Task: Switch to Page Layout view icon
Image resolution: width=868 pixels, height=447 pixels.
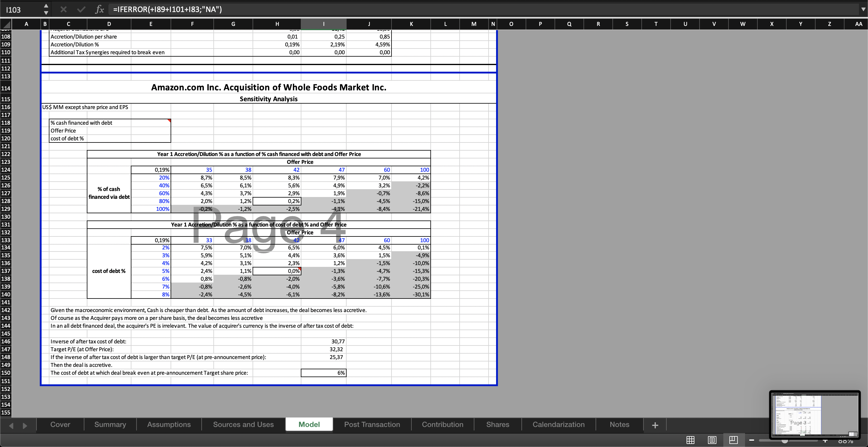Action: tap(712, 440)
